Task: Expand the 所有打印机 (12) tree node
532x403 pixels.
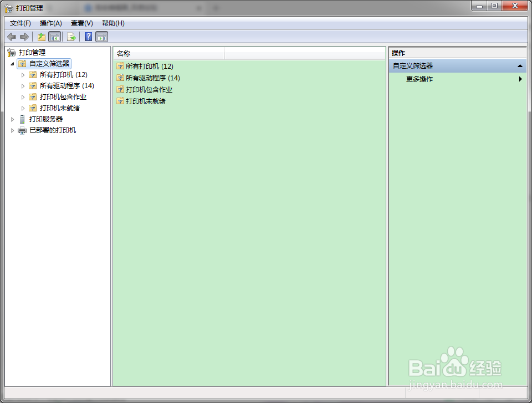Action: click(x=23, y=75)
